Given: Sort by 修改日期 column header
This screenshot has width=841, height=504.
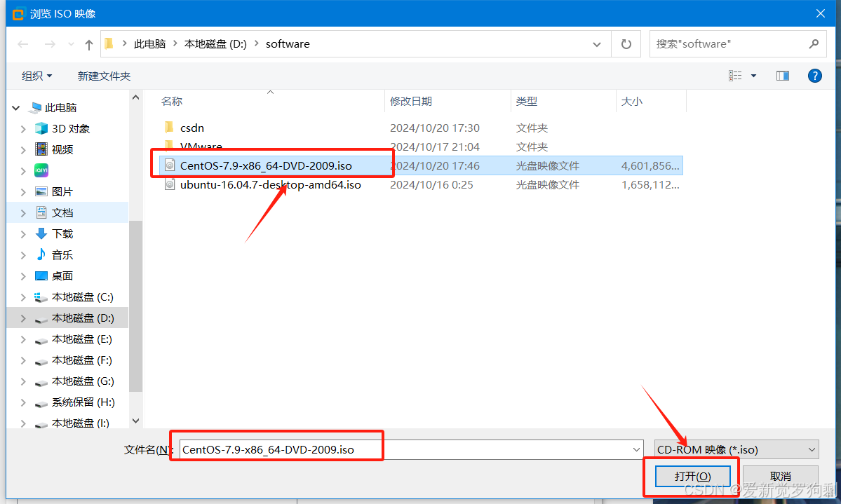Looking at the screenshot, I should [448, 101].
